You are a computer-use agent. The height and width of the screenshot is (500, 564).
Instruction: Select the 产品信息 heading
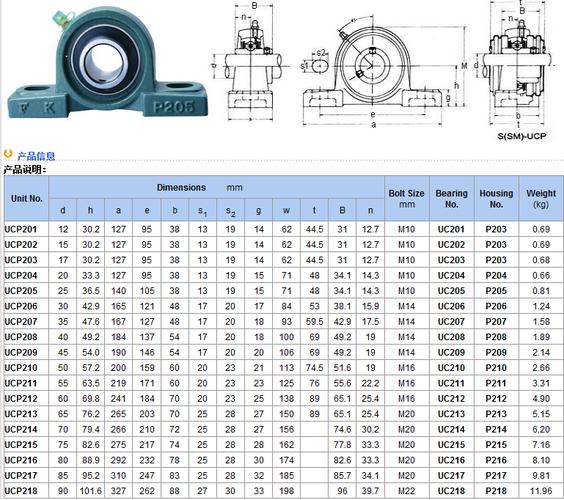pos(36,156)
